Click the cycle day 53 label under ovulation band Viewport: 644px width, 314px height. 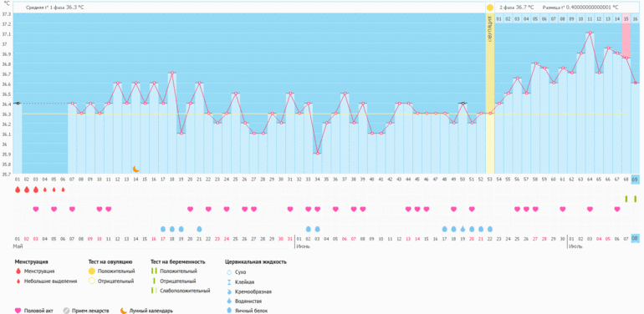point(489,180)
